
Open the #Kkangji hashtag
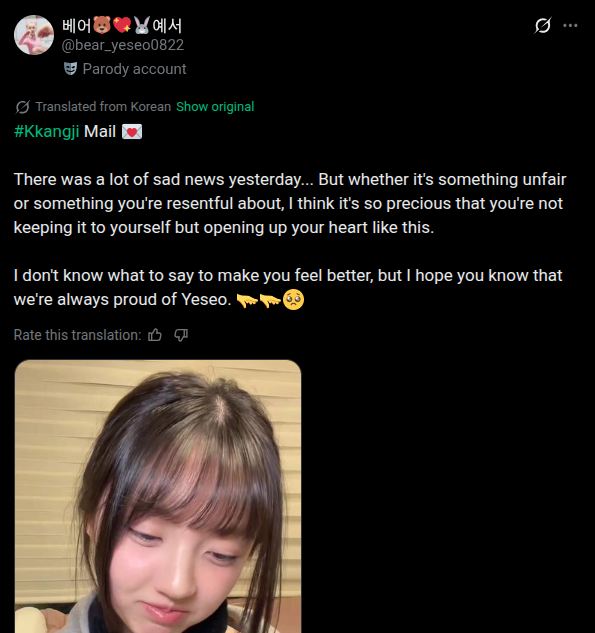[46, 131]
